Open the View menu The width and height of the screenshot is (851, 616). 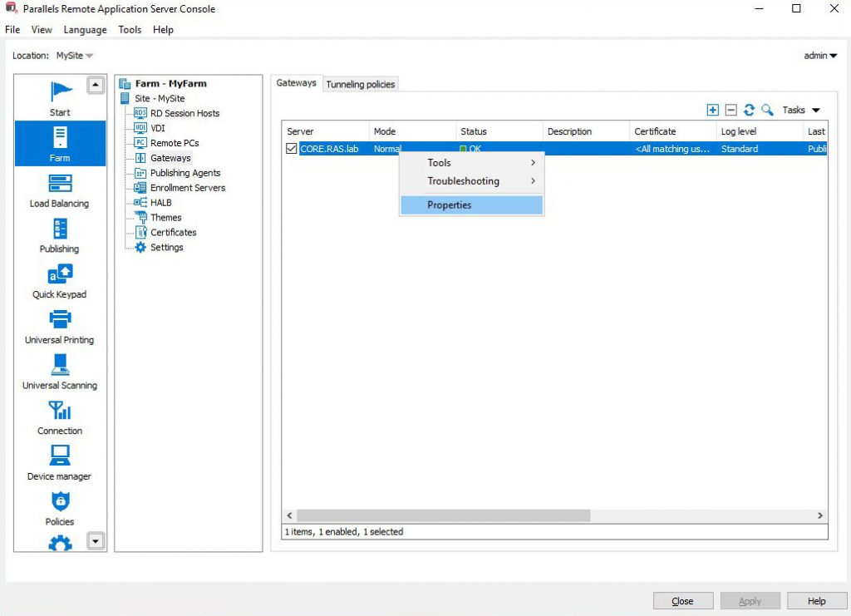(42, 30)
